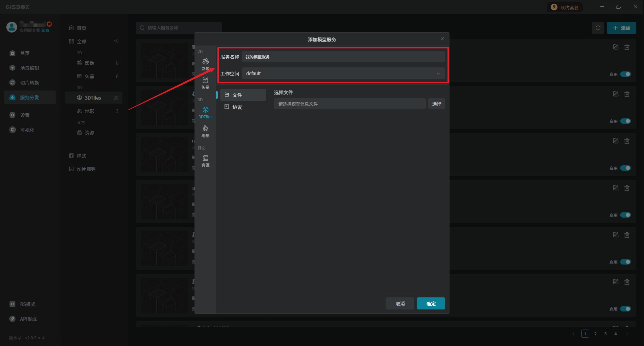Select the 影像 imagery icon in dialog
The width and height of the screenshot is (644, 346).
coord(205,64)
